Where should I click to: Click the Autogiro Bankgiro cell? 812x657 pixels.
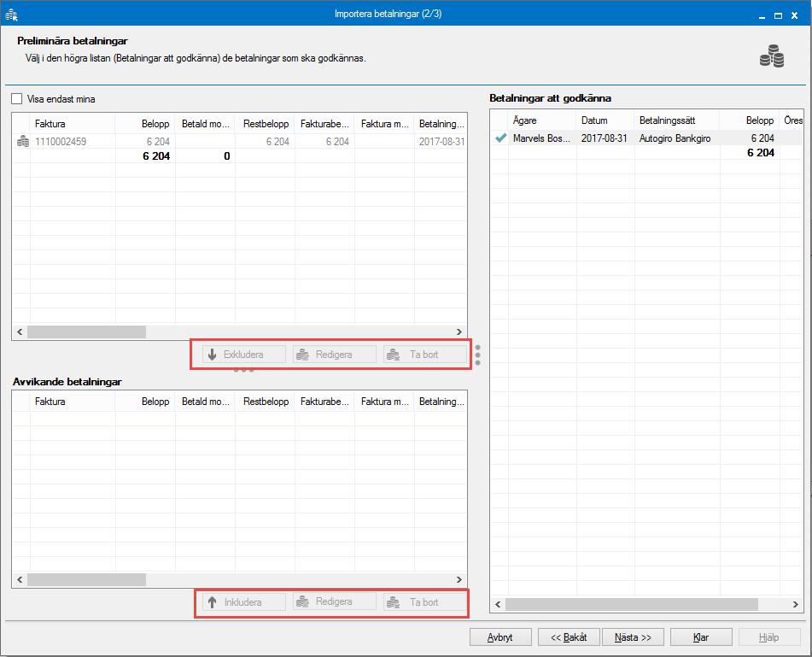675,138
